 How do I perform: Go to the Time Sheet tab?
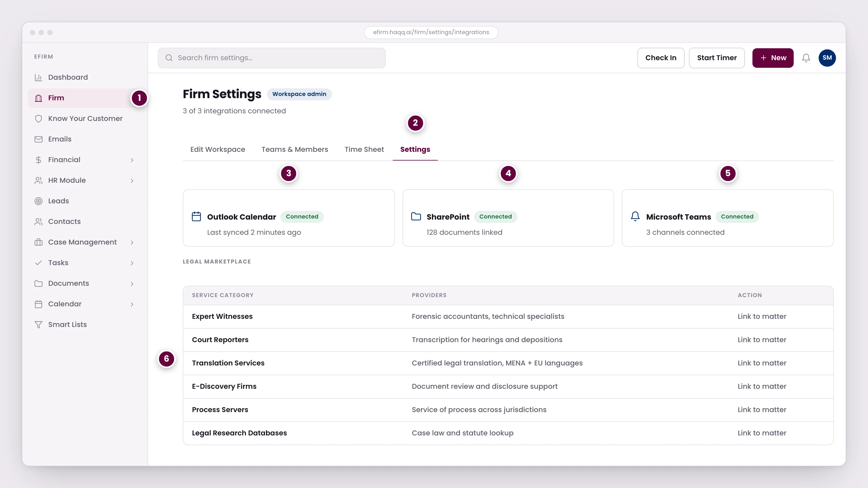click(364, 150)
